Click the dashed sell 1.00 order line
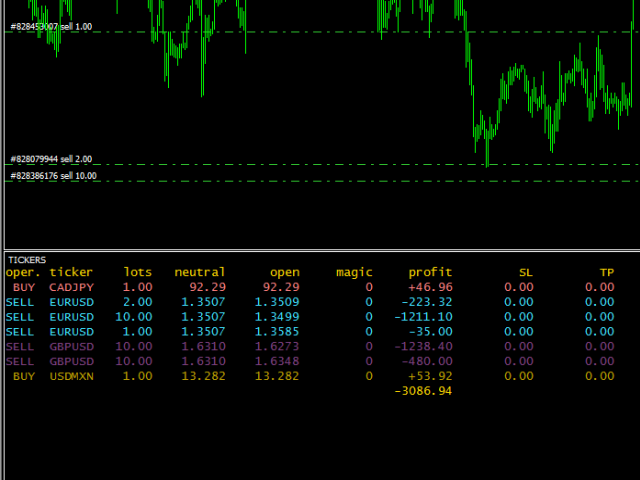The height and width of the screenshot is (480, 640). [322, 32]
